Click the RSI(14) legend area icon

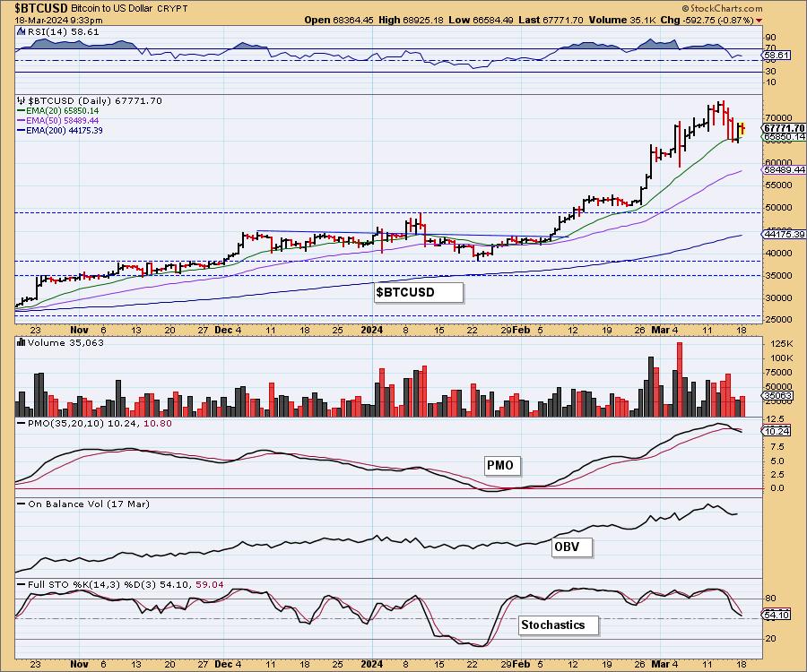[x=21, y=31]
